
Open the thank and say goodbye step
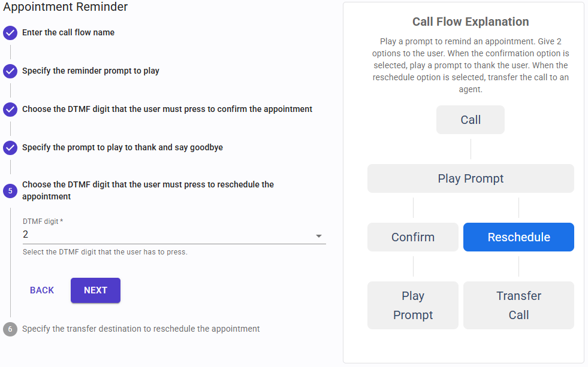tap(122, 147)
